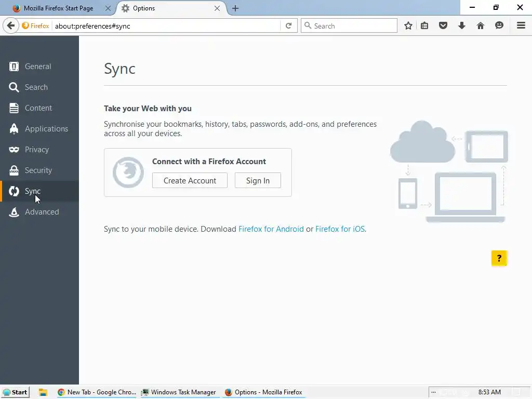This screenshot has width=532, height=399.
Task: Click in the toolbar Search box
Action: tap(349, 26)
